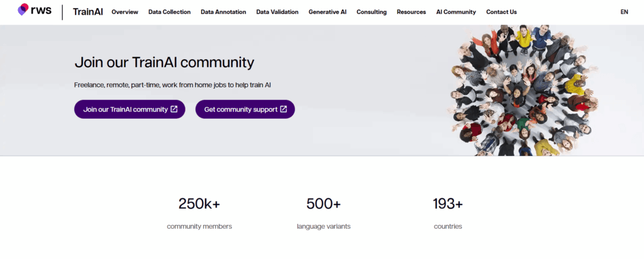
Task: Select Data Validation in the nav bar
Action: click(277, 12)
